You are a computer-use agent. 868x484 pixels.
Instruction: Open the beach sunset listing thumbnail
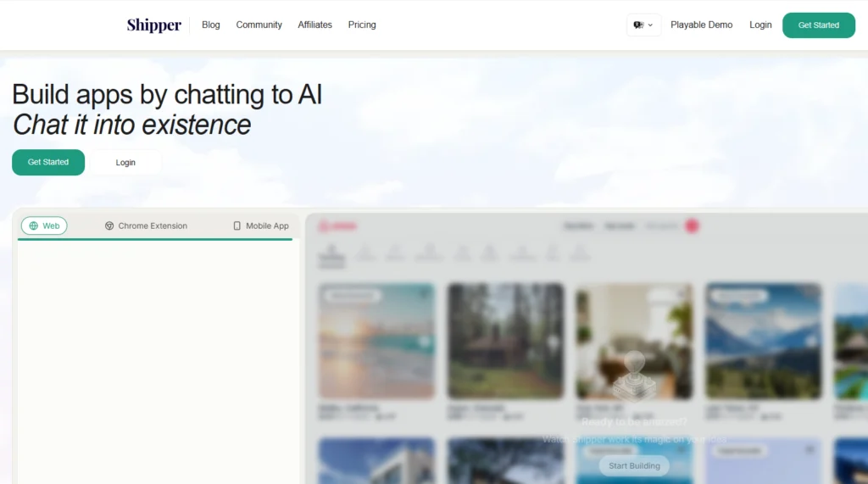pos(376,341)
